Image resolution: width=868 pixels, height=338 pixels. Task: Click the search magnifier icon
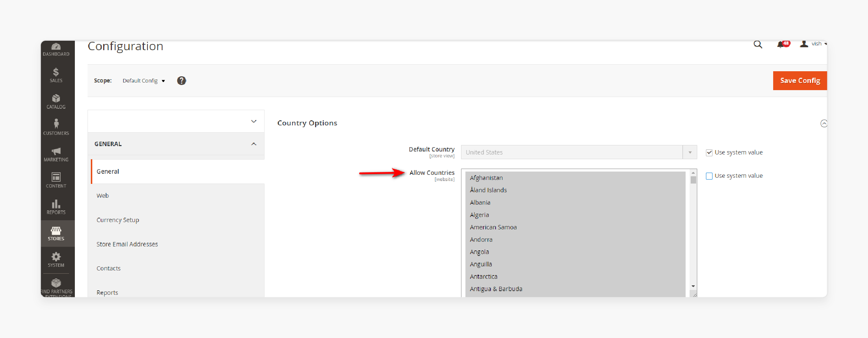[758, 45]
